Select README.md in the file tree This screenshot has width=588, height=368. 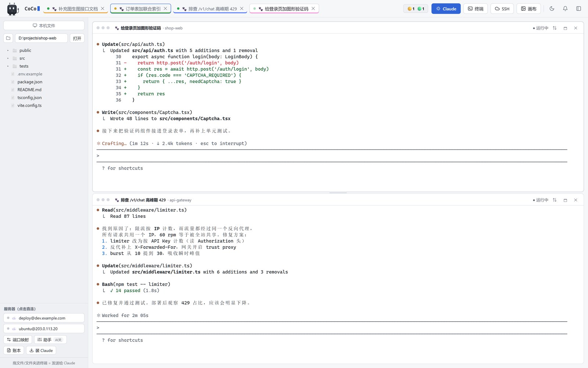click(x=29, y=90)
